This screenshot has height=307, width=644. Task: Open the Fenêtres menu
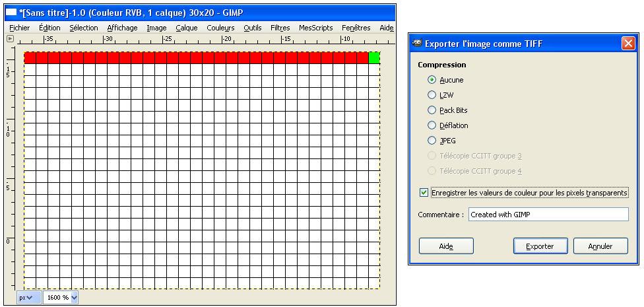coord(356,28)
